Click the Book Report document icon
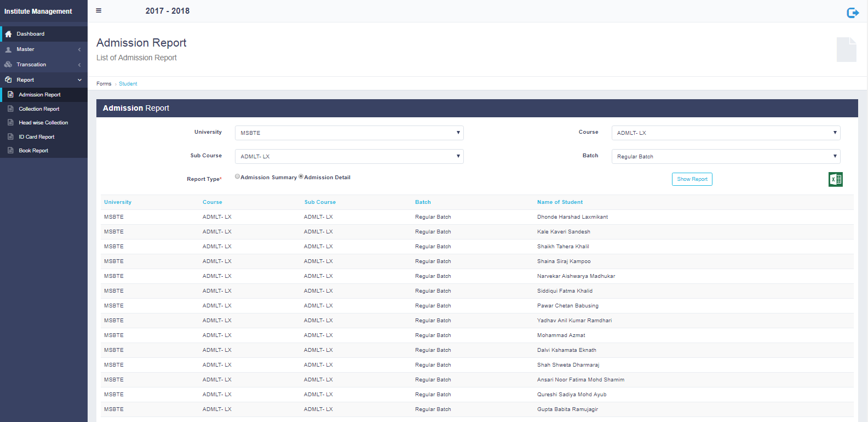Screen dimensions: 868x422 click(x=10, y=151)
